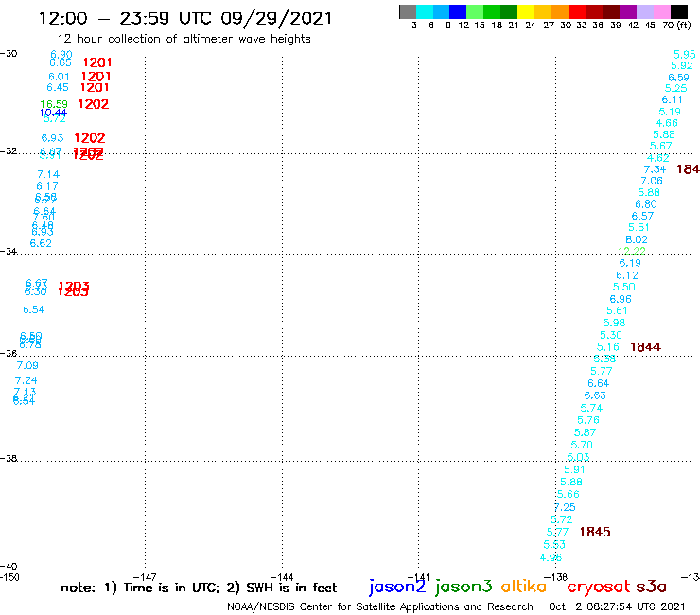
Task: Click the light green 15 ft legend swatch
Action: 475,11
